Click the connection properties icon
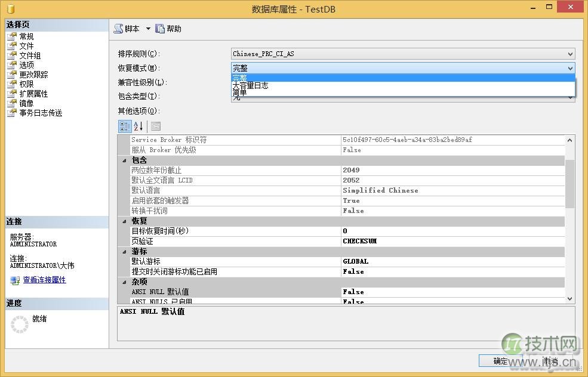The image size is (588, 377). [x=15, y=280]
